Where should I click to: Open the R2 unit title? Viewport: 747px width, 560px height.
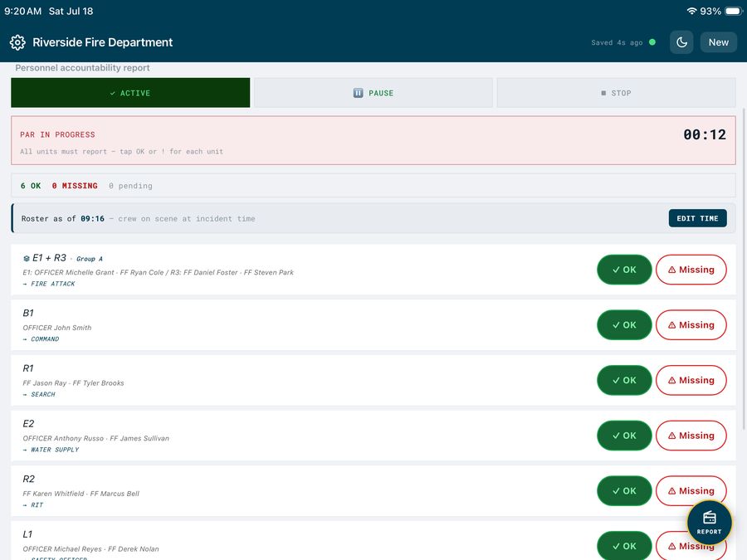coord(28,479)
